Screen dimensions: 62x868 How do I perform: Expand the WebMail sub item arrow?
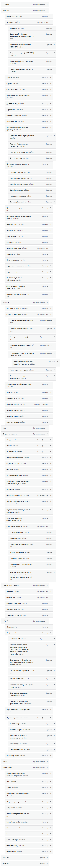pos(51,591)
